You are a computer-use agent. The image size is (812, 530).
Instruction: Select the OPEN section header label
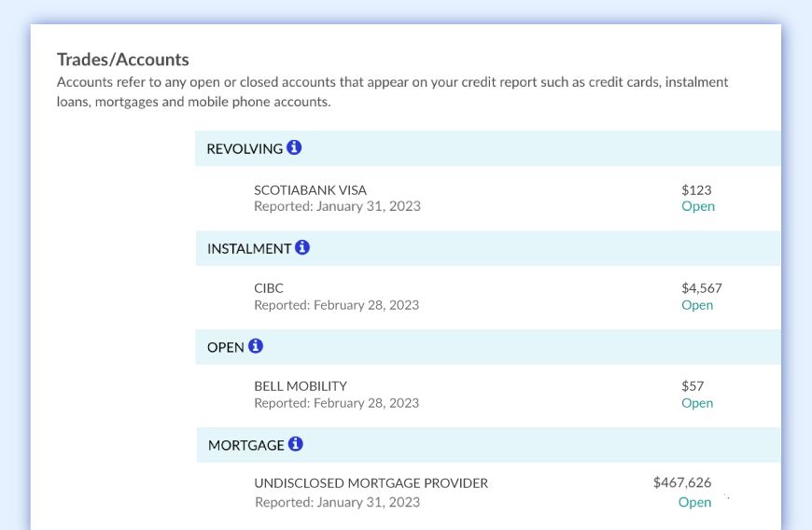(x=225, y=347)
